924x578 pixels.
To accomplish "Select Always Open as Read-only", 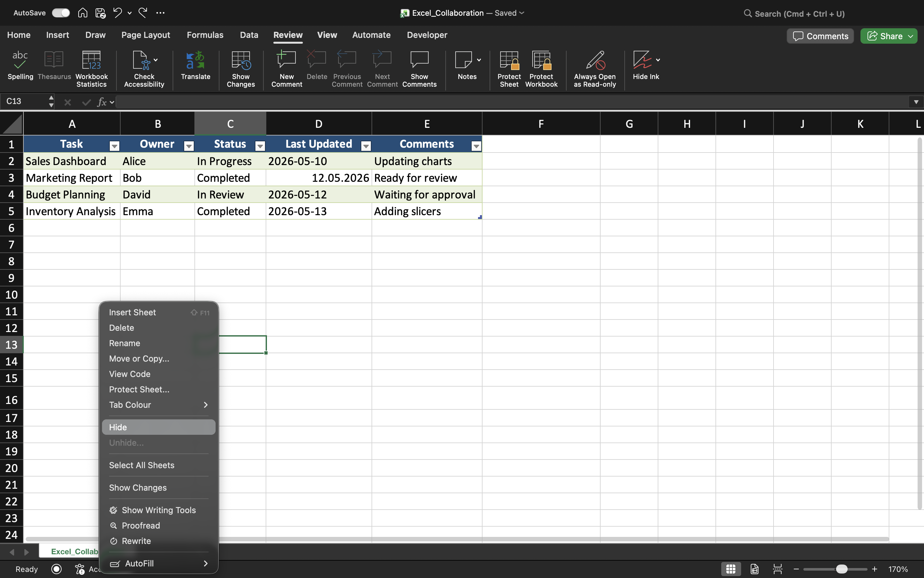I will [595, 69].
